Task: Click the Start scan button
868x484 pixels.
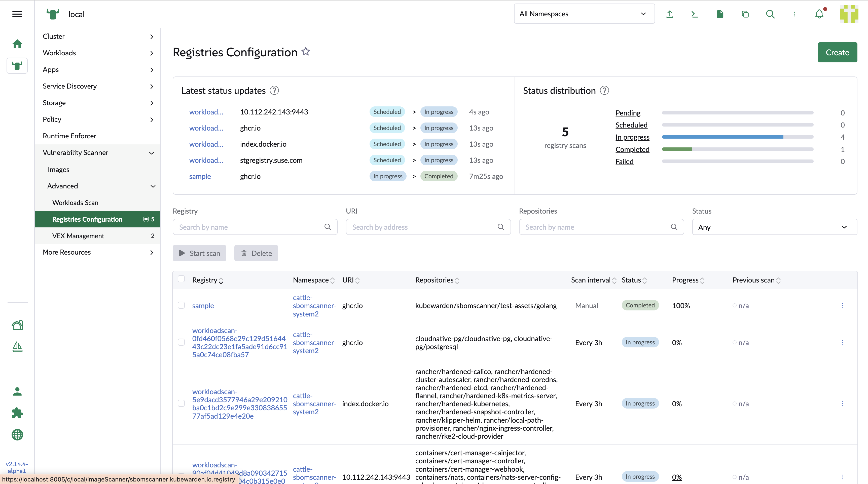Action: click(199, 253)
